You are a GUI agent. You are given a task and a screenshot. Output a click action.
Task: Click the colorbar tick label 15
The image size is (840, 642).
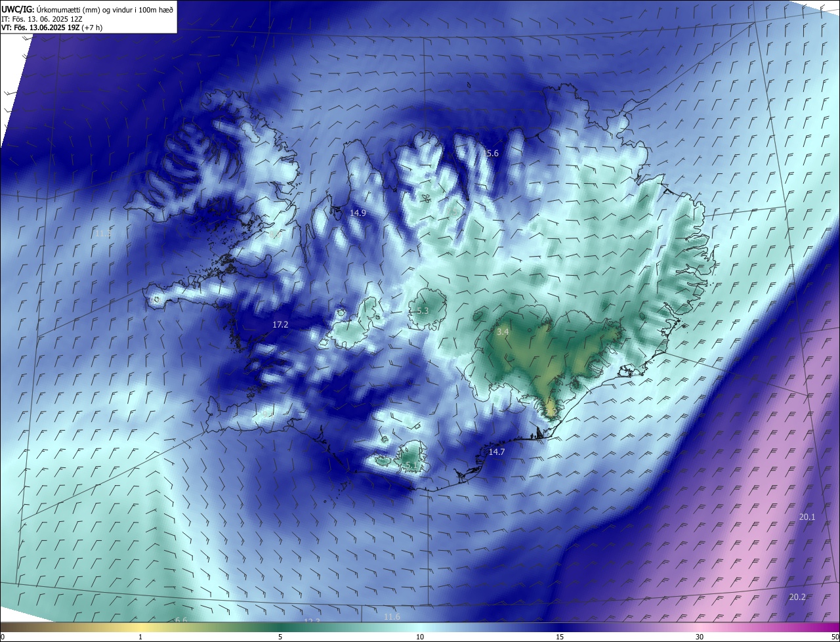tap(560, 637)
